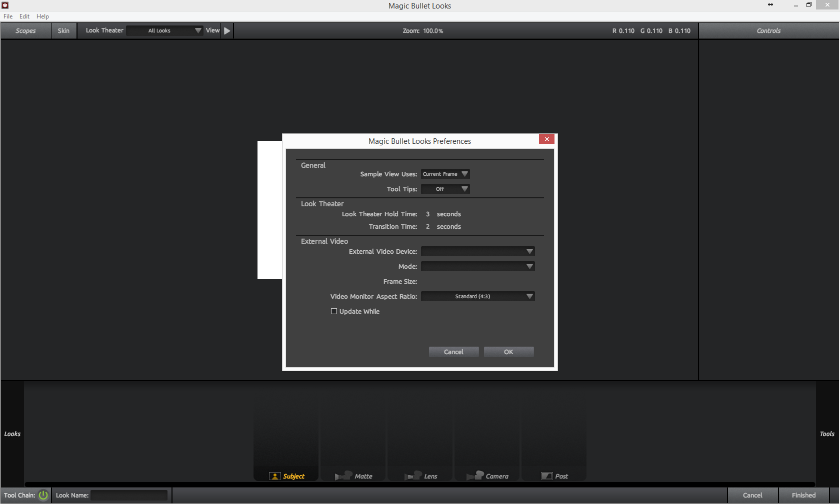
Task: Click the Lens camera icon
Action: (x=413, y=476)
